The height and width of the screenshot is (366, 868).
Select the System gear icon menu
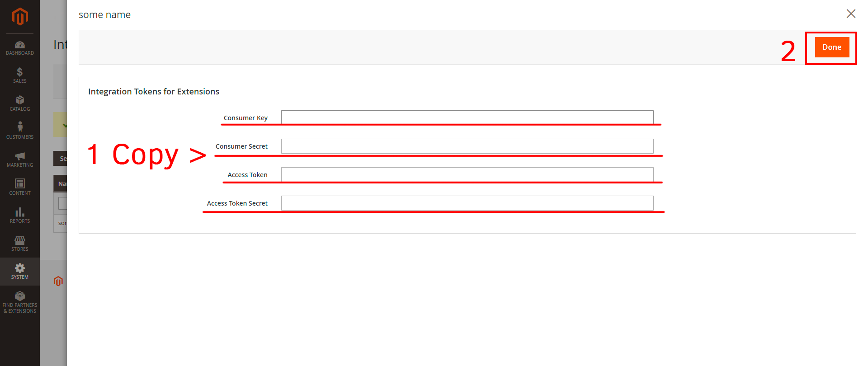click(x=20, y=272)
